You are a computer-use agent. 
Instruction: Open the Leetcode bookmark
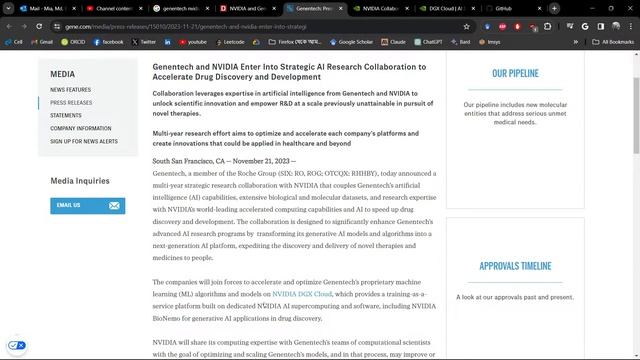tap(230, 42)
